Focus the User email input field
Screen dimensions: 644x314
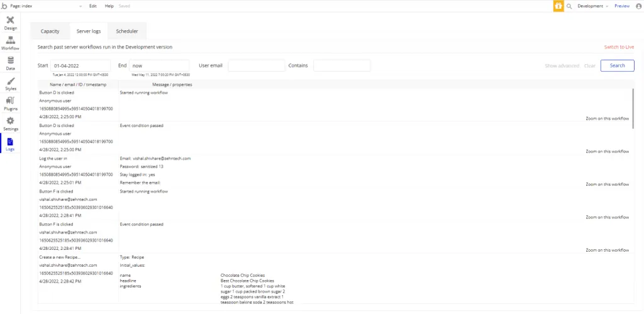coord(257,65)
